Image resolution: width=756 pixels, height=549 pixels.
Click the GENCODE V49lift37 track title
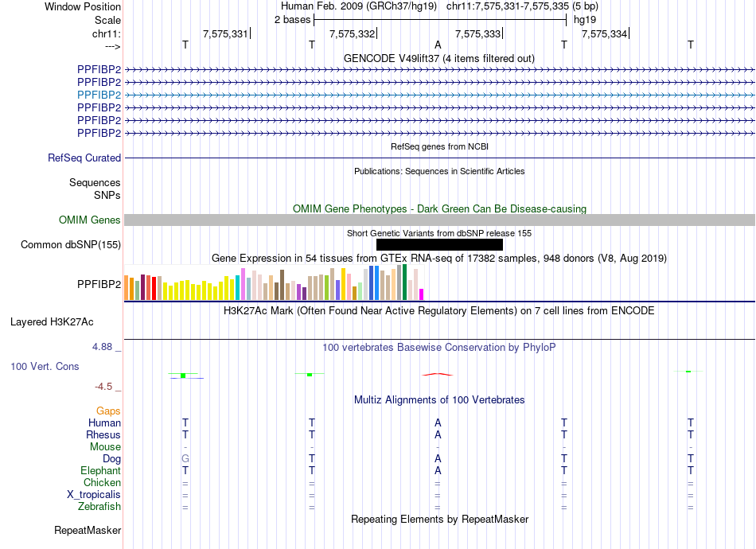click(438, 59)
